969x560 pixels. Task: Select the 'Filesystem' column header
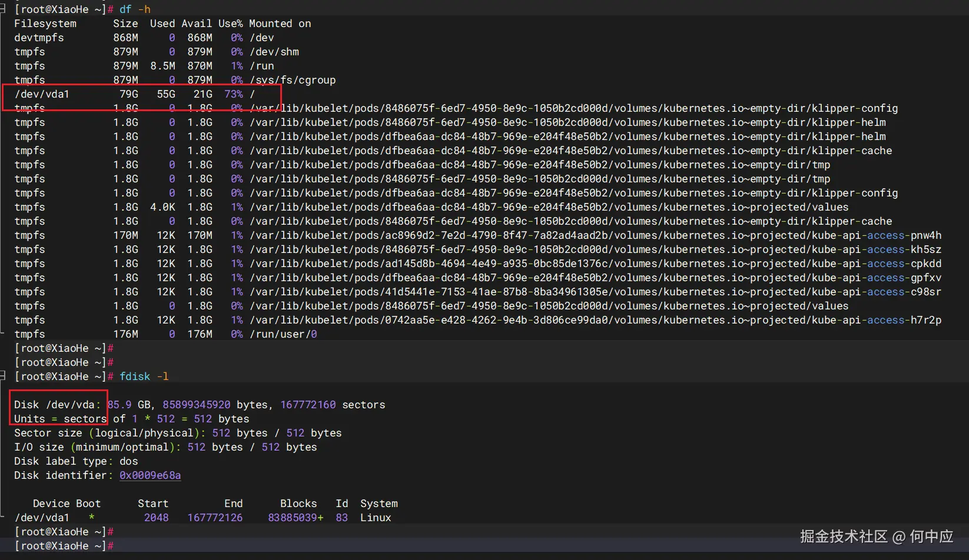[x=45, y=24]
